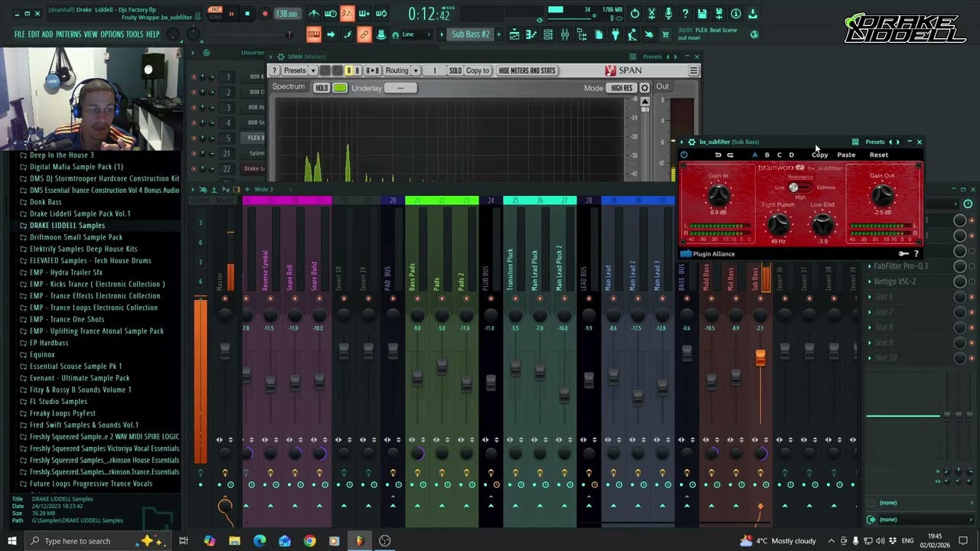Click the Tight Punch knob in bx_subfilter
Image resolution: width=980 pixels, height=551 pixels.
tap(778, 223)
